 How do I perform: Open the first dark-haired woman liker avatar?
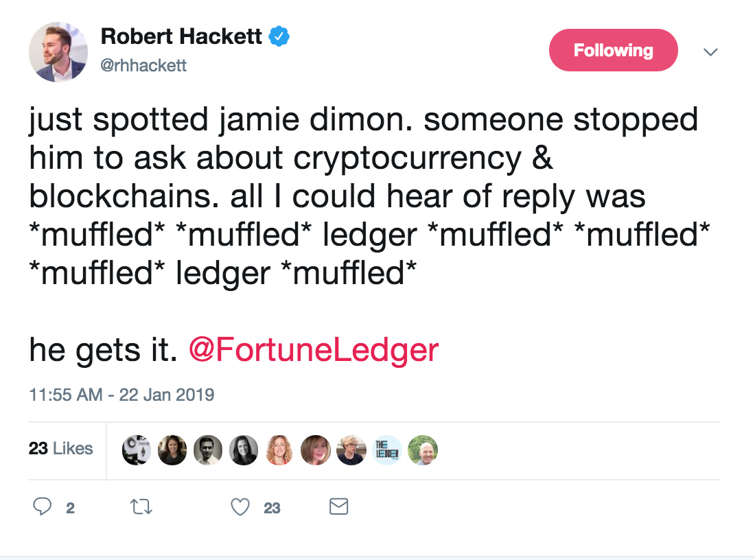click(x=172, y=450)
